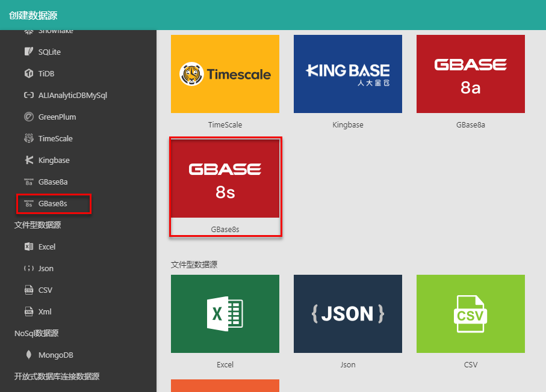Jump to 开放式数据库连接数据源 section in sidebar

pos(57,376)
